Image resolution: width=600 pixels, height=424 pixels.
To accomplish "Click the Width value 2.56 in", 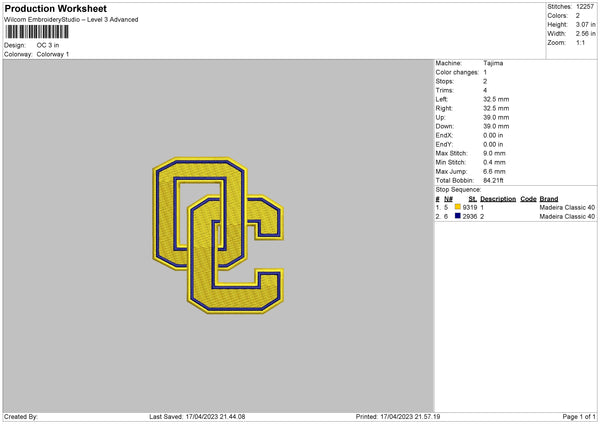I will point(585,34).
